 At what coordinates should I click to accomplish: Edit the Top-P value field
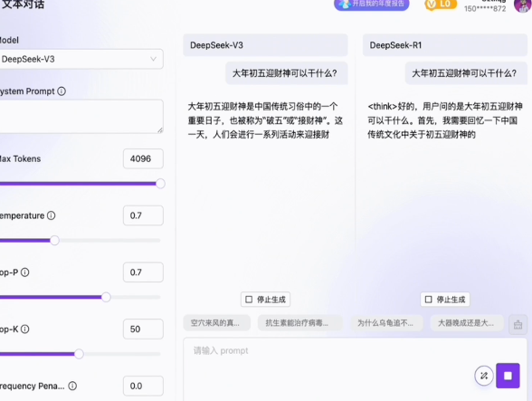(x=143, y=272)
